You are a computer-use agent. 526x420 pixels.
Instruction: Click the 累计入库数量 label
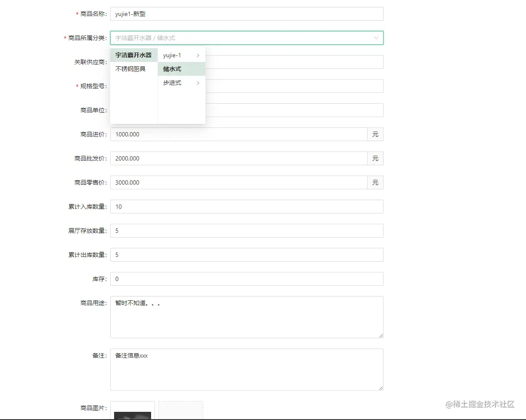tap(87, 207)
